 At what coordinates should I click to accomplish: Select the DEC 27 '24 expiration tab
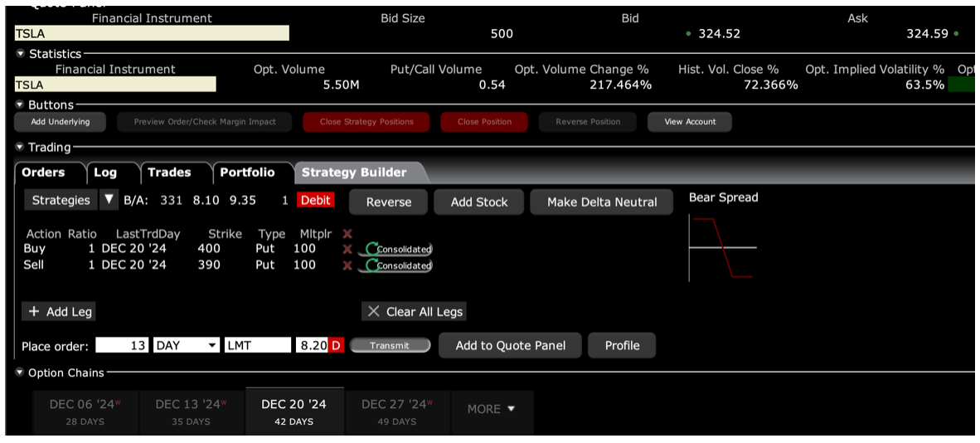pyautogui.click(x=397, y=412)
